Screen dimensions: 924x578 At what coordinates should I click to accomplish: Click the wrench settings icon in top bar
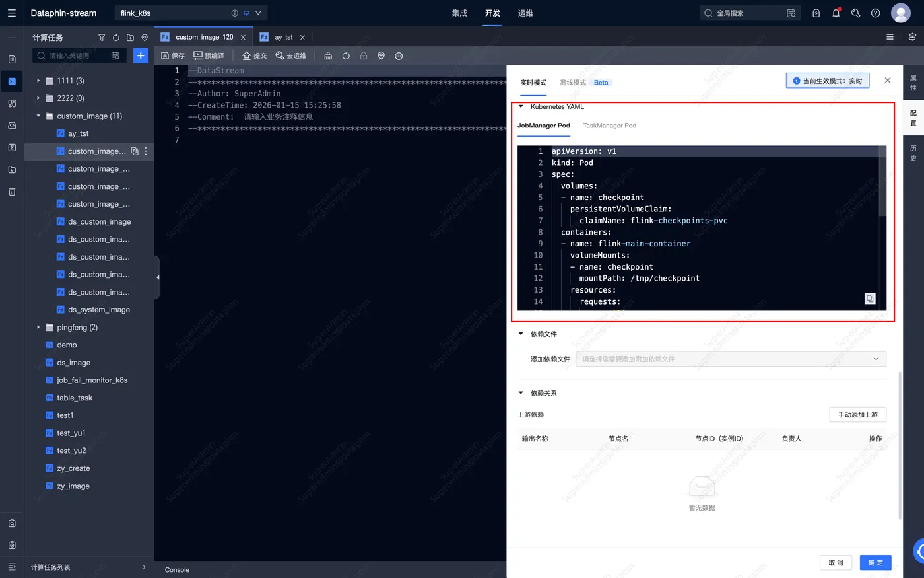click(856, 13)
